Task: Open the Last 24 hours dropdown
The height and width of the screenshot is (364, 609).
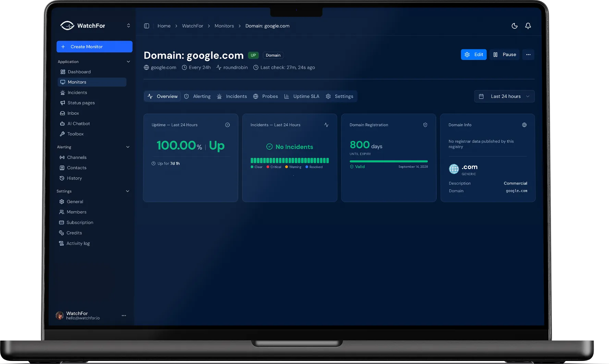Action: tap(504, 97)
